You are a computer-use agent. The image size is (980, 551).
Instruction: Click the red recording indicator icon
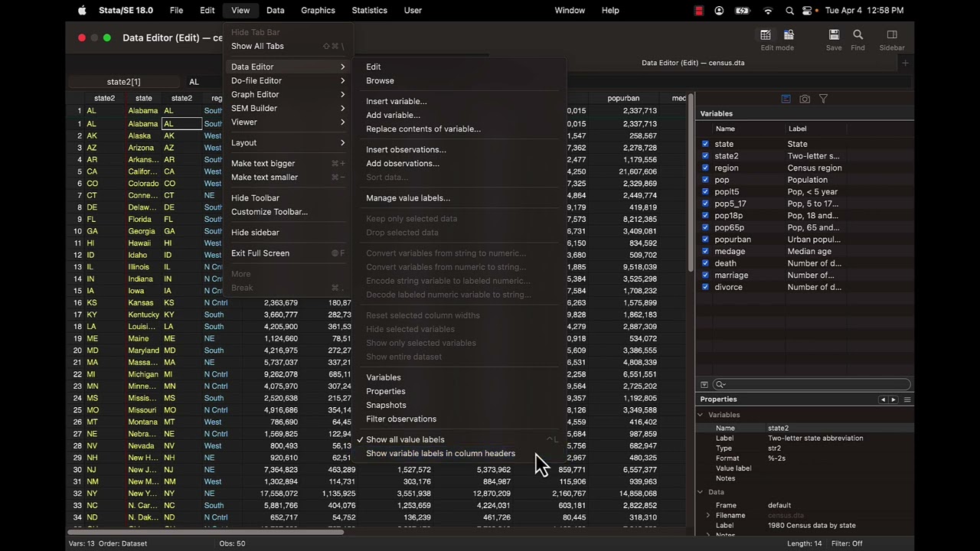click(x=698, y=11)
